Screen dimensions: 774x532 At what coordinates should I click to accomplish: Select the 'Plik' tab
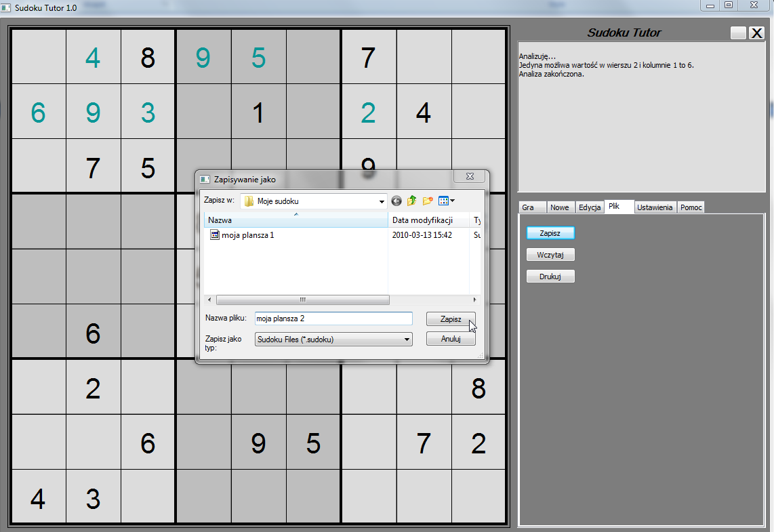[619, 206]
